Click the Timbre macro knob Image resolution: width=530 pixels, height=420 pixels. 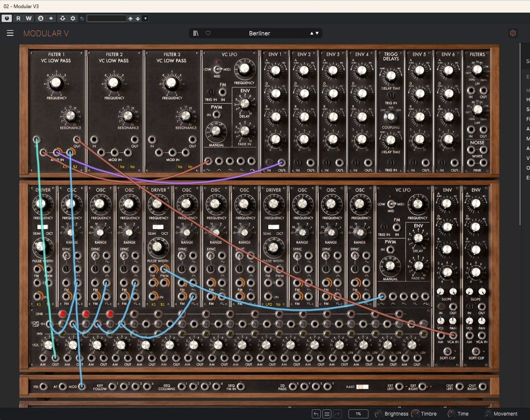415,414
